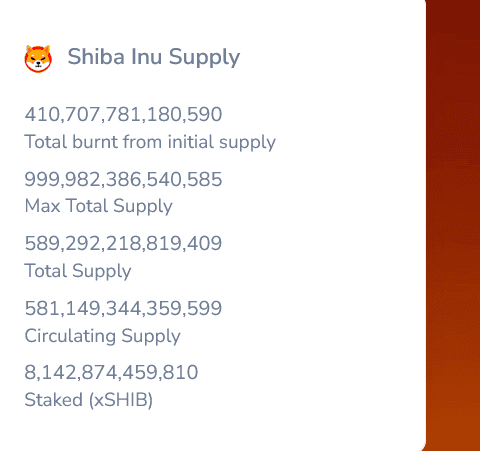Click the Shiba Inu dog logo icon
Viewport: 480px width, 451px height.
point(38,59)
